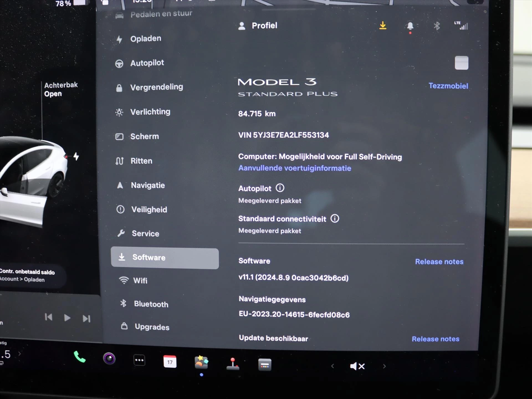Open Release notes for current software
The image size is (532, 399).
click(x=439, y=262)
